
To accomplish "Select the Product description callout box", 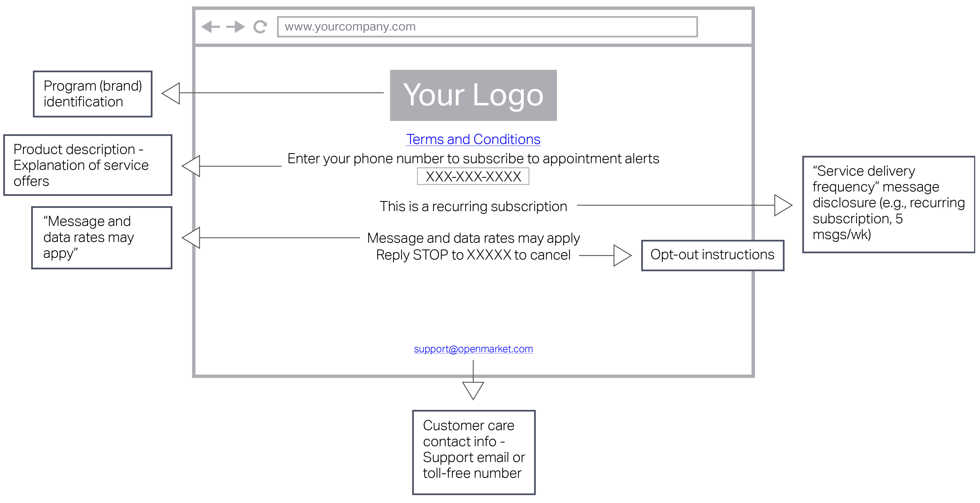I will 87,165.
